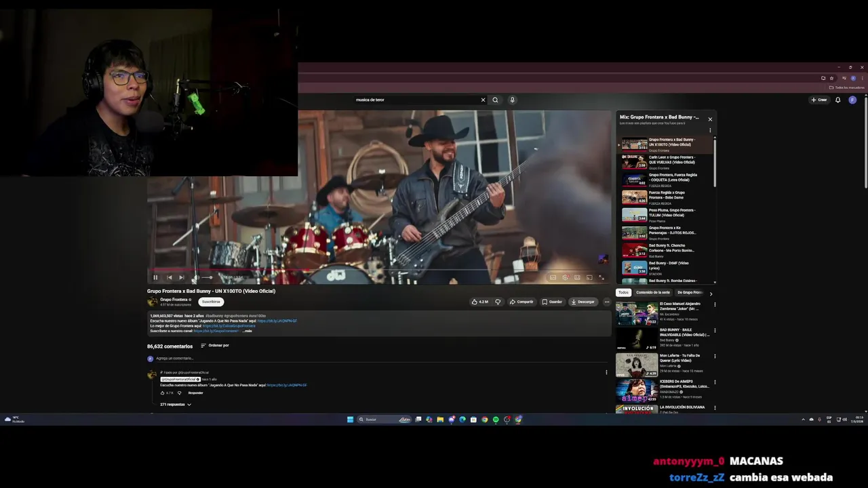Open 'Todos los marcadores' bookmarks folder
868x488 pixels.
tap(847, 87)
